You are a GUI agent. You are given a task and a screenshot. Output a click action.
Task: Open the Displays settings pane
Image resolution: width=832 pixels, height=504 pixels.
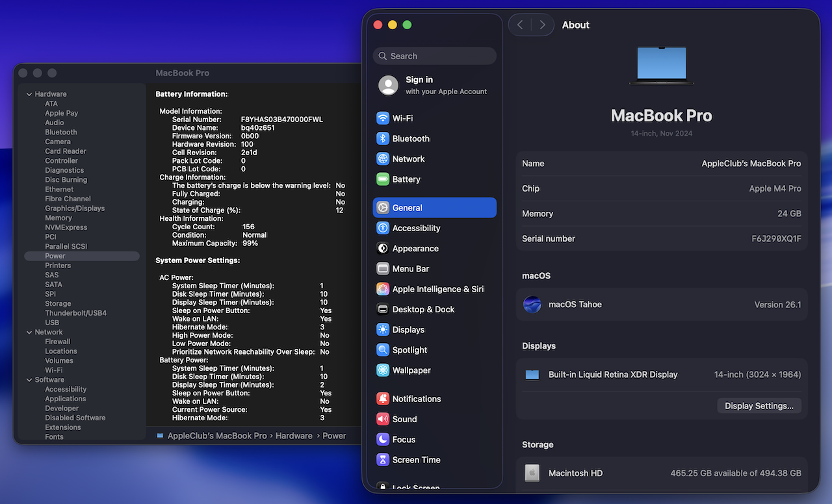(x=408, y=330)
